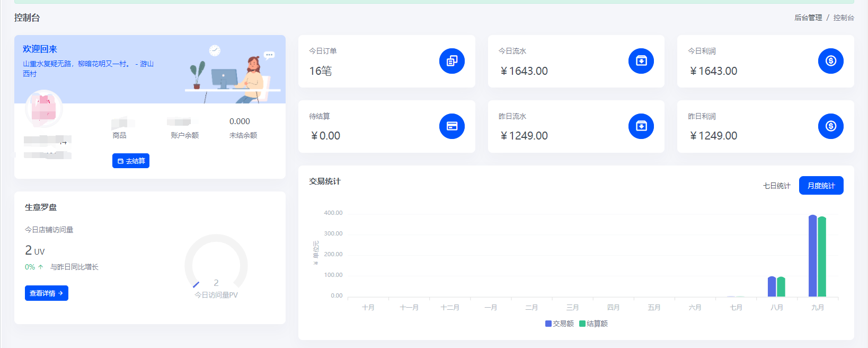
Task: Click the user avatar image
Action: click(x=44, y=108)
